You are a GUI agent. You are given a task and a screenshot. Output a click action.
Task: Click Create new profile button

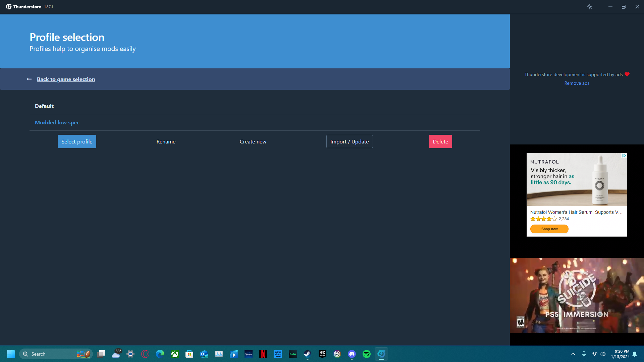click(253, 141)
